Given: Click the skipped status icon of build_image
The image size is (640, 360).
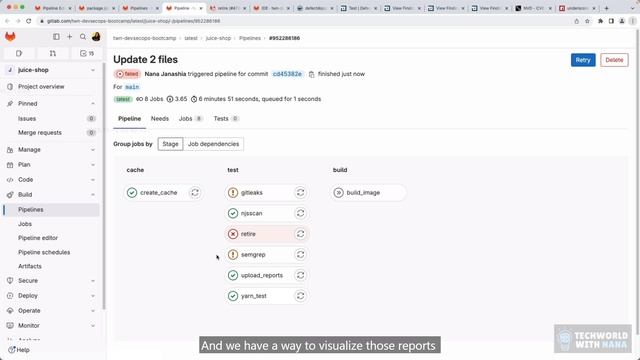Looking at the screenshot, I should click(338, 192).
